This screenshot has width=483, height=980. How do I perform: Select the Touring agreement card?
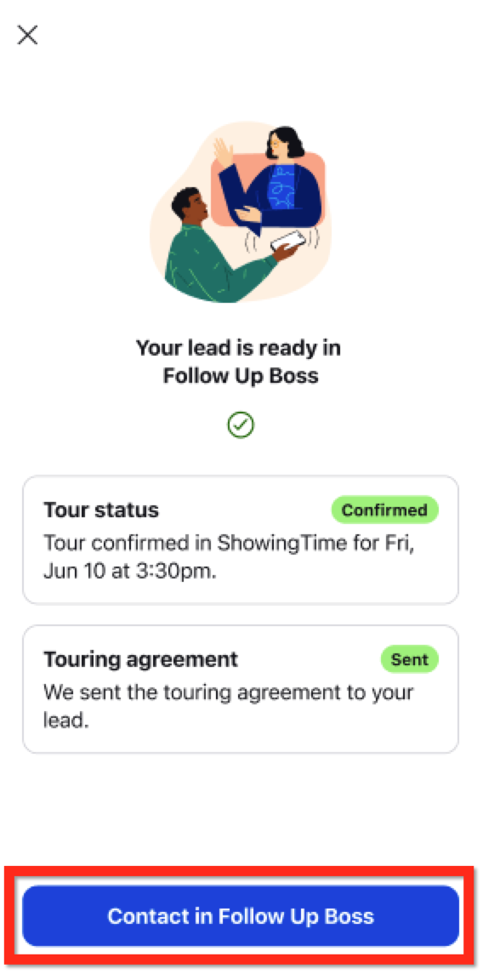coord(241,689)
